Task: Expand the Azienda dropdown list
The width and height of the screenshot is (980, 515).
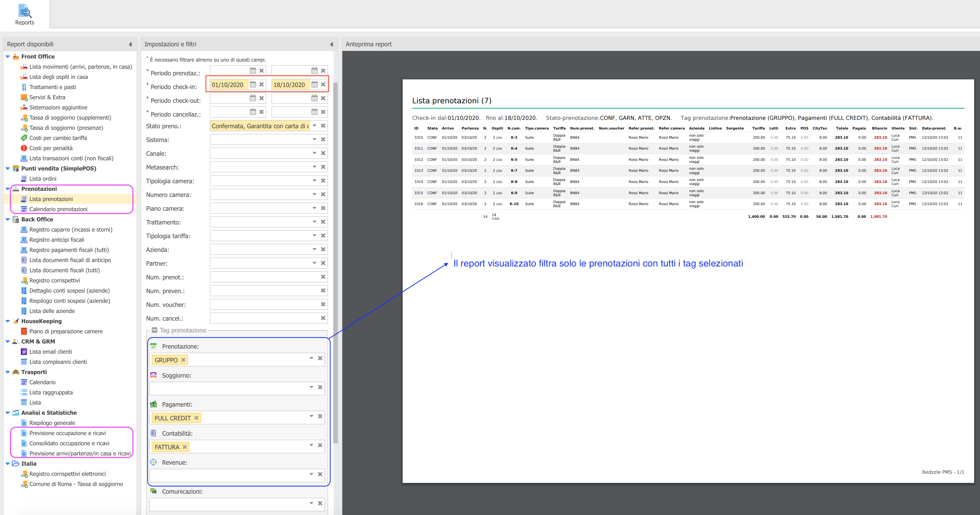Action: pos(315,249)
